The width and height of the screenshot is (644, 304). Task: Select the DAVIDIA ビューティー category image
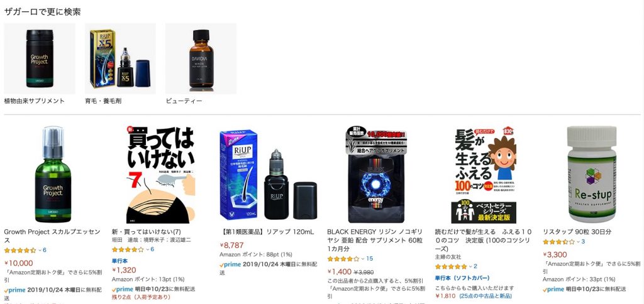click(201, 58)
